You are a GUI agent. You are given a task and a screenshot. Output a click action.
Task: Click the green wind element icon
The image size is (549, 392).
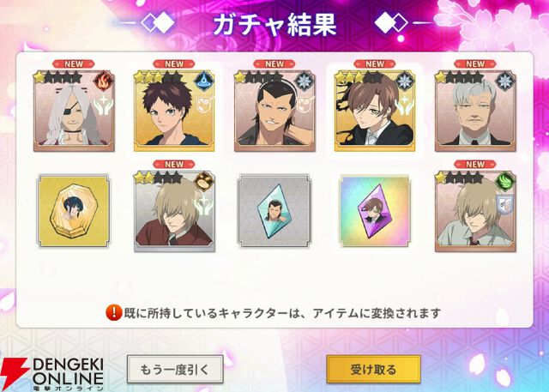(505, 182)
